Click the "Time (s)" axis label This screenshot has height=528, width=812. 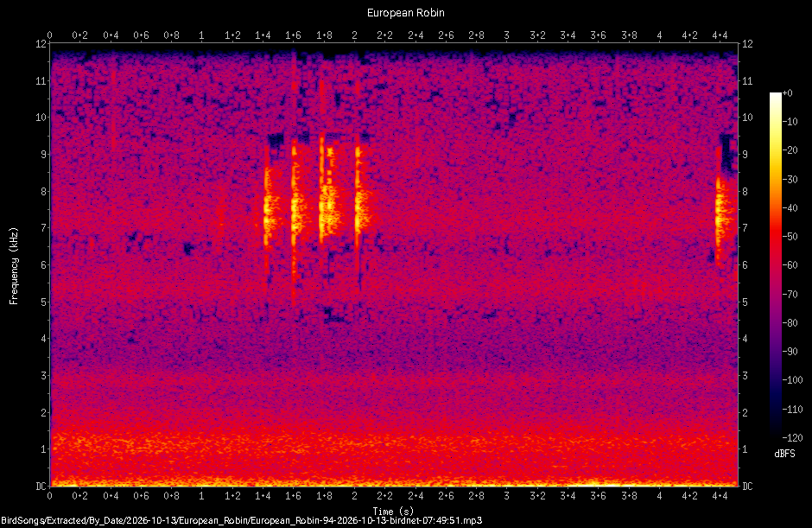coord(393,512)
